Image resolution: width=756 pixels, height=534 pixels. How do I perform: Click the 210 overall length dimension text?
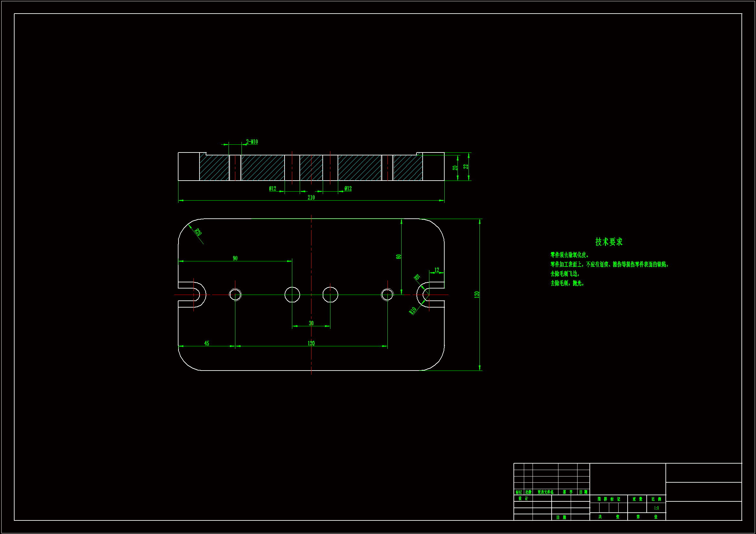click(x=311, y=197)
